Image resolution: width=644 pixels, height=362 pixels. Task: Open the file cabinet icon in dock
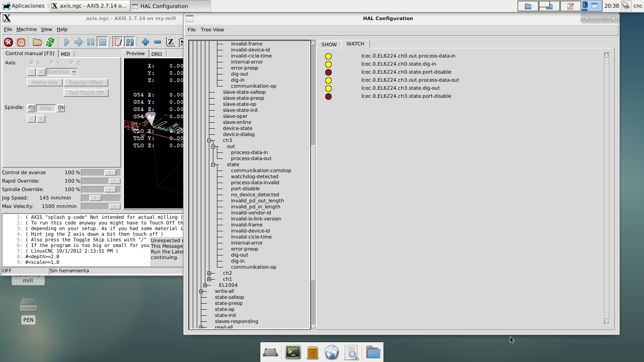(x=313, y=352)
